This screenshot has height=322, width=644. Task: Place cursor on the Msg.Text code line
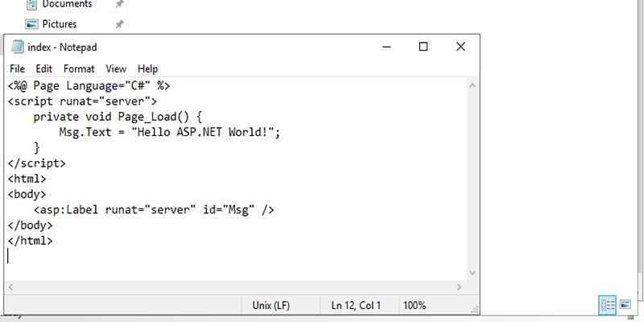pyautogui.click(x=169, y=132)
